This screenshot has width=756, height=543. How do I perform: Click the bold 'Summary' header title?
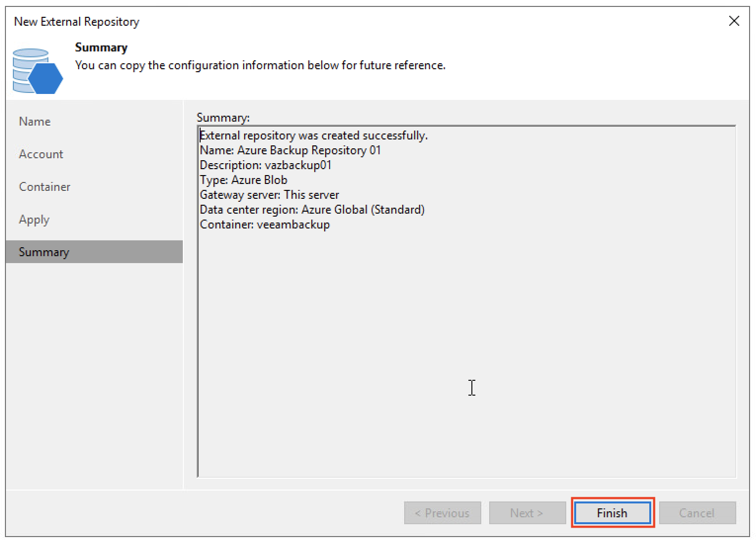[101, 47]
